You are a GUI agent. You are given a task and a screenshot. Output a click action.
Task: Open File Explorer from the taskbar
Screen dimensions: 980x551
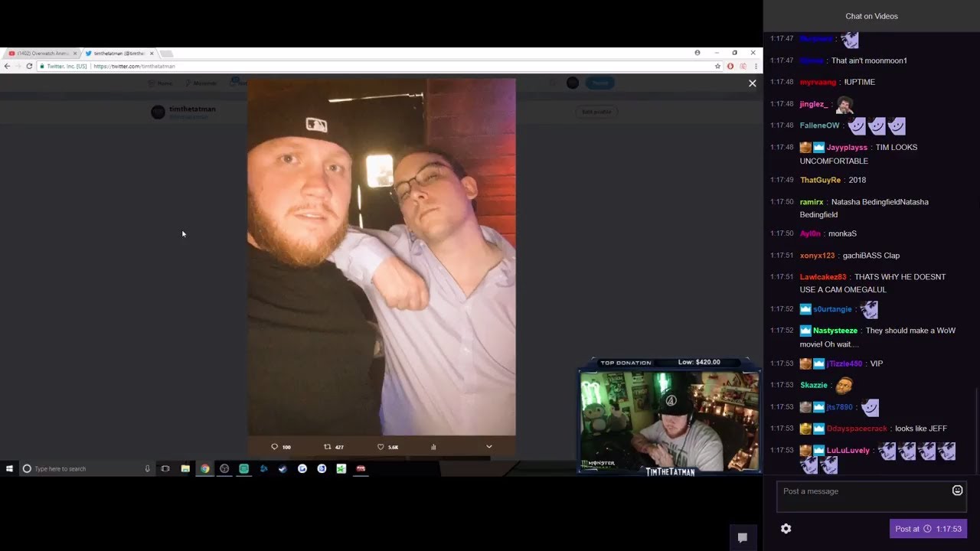(185, 468)
